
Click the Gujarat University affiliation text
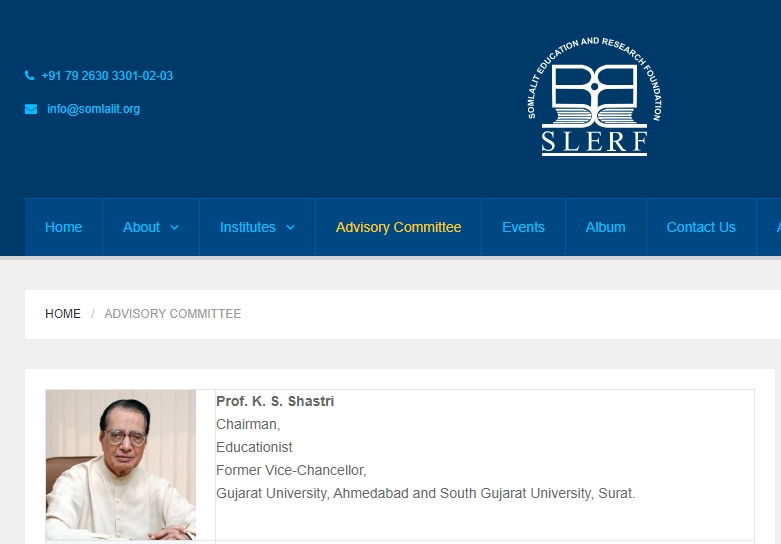[425, 493]
